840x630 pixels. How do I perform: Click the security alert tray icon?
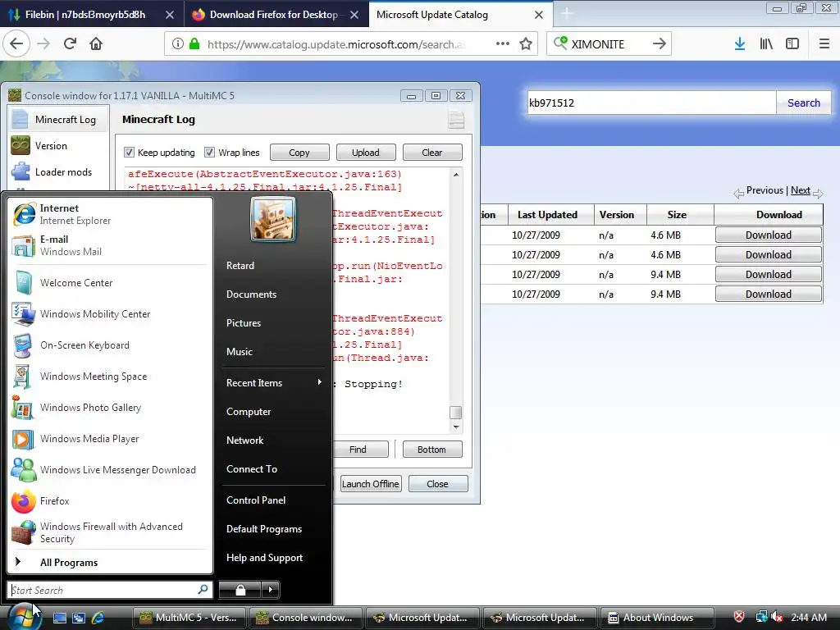tap(739, 617)
